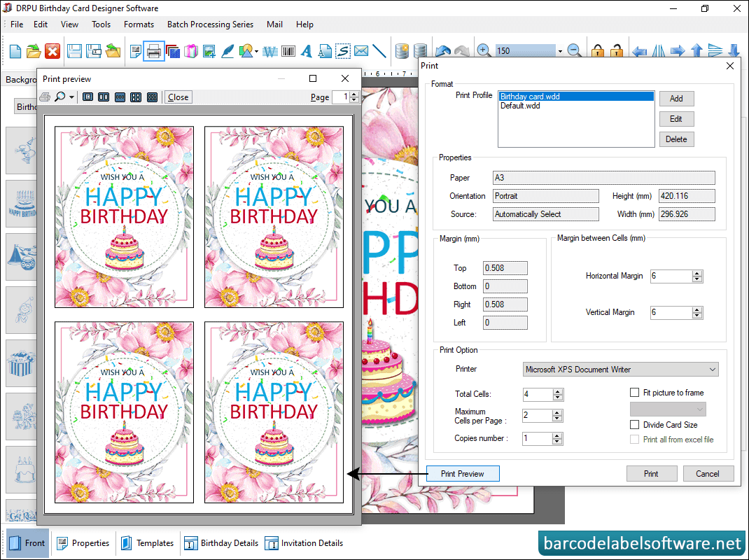Viewport: 749px width, 560px height.
Task: Click the blue up arrow align icon
Action: click(x=696, y=50)
